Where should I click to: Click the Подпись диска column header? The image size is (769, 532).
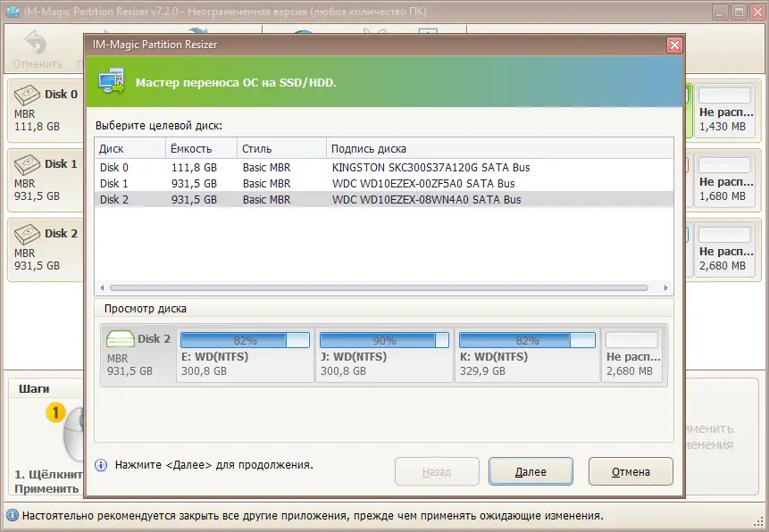point(500,148)
